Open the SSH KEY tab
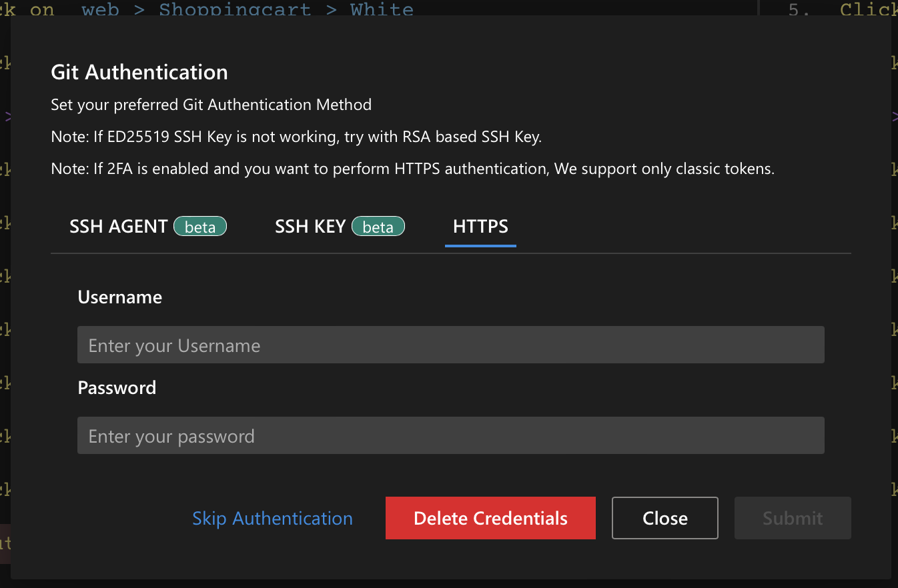The image size is (898, 588). pos(310,227)
